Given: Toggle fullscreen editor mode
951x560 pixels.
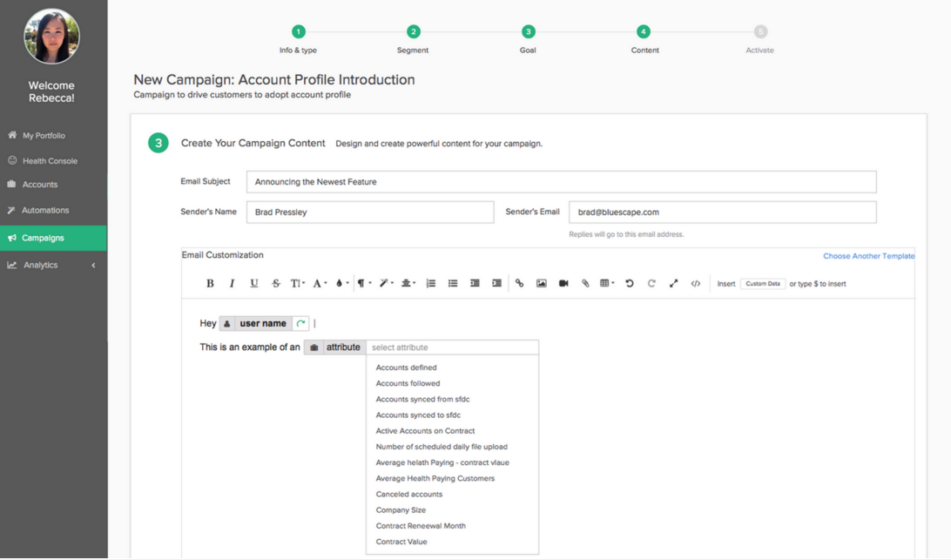Looking at the screenshot, I should click(673, 283).
